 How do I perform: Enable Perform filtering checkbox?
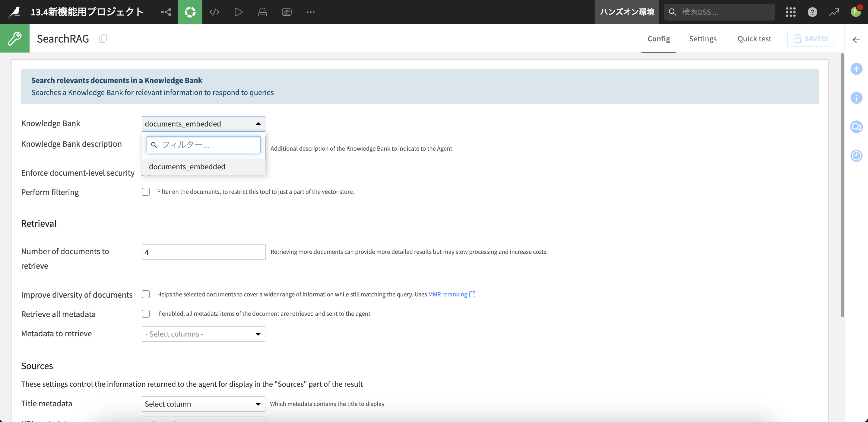tap(146, 192)
